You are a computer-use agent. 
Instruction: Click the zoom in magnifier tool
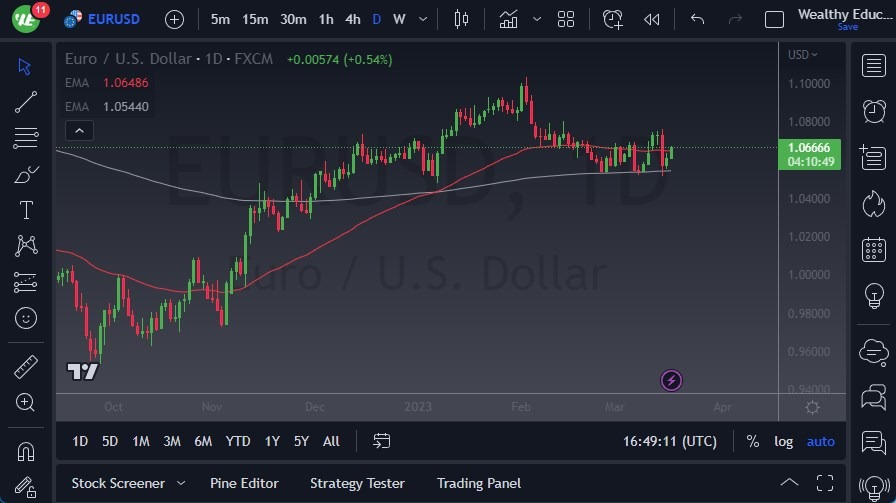(26, 403)
